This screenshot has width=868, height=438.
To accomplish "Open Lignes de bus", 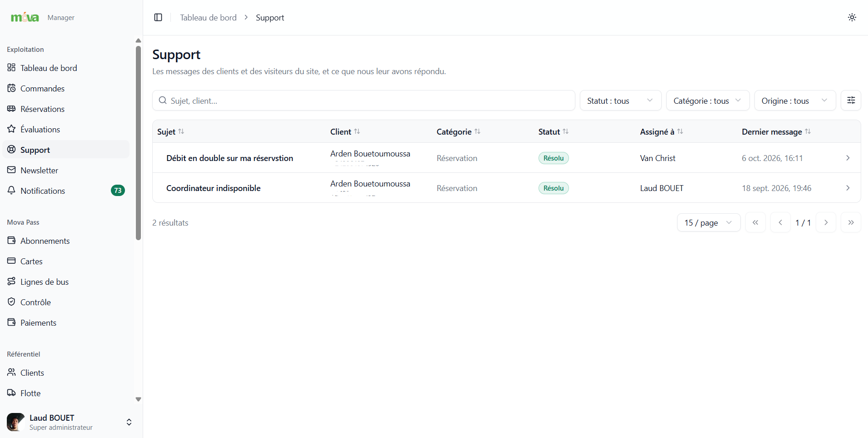I will pyautogui.click(x=66, y=282).
